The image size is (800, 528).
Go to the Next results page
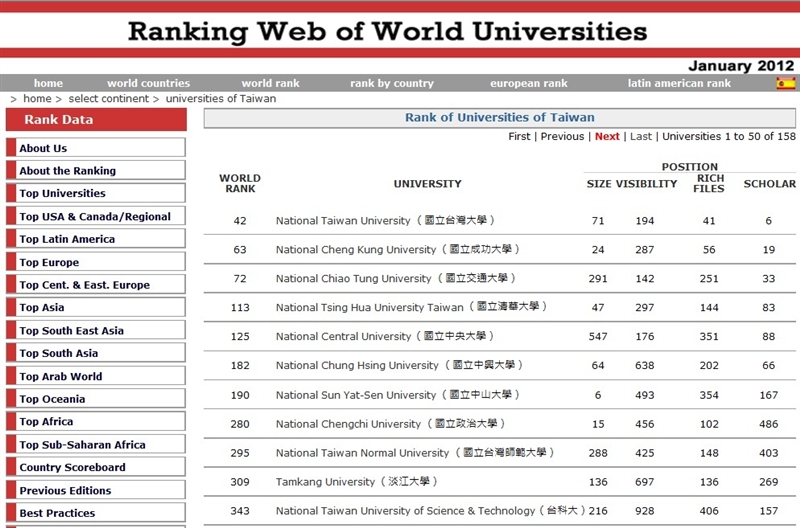(607, 137)
